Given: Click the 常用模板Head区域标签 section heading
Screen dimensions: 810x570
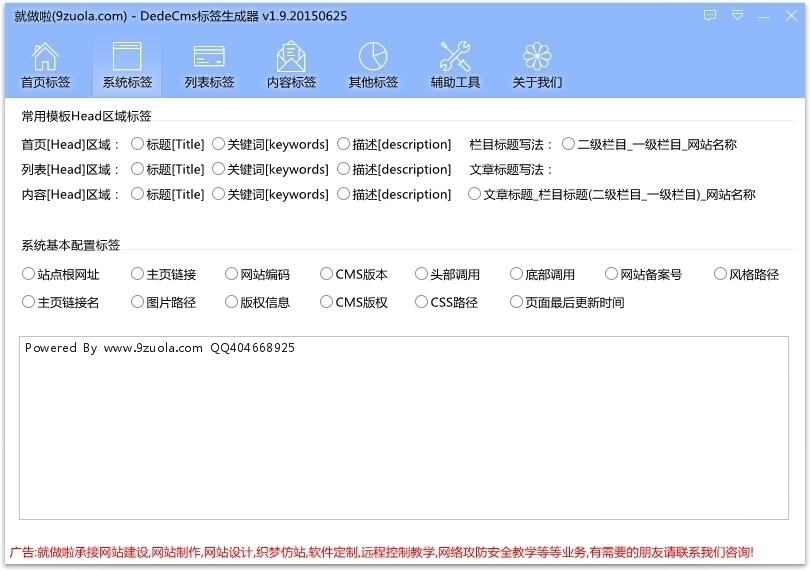Looking at the screenshot, I should [86, 116].
